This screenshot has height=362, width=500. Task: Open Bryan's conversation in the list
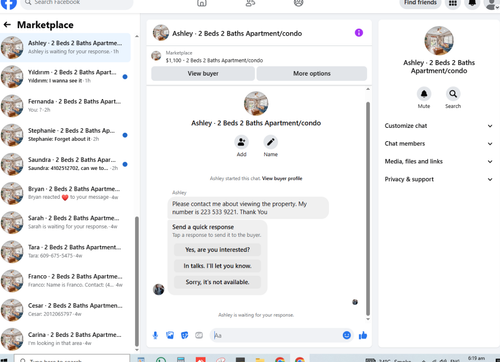pyautogui.click(x=65, y=193)
